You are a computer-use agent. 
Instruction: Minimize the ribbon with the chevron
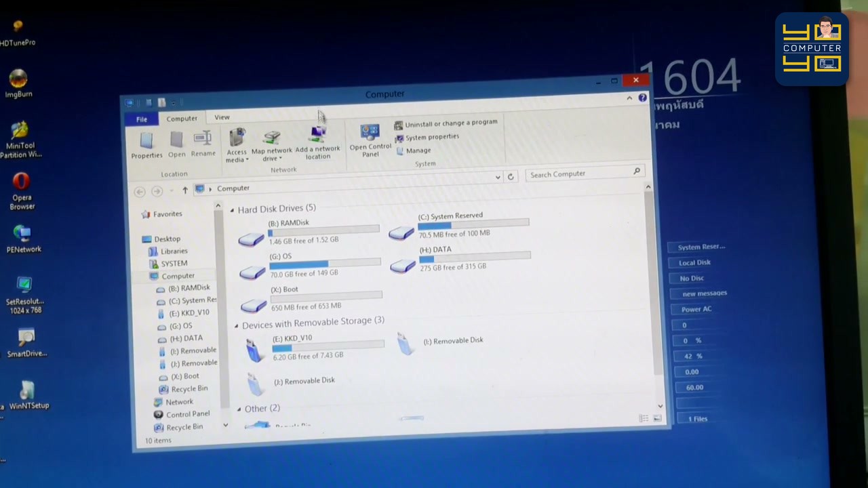[629, 98]
